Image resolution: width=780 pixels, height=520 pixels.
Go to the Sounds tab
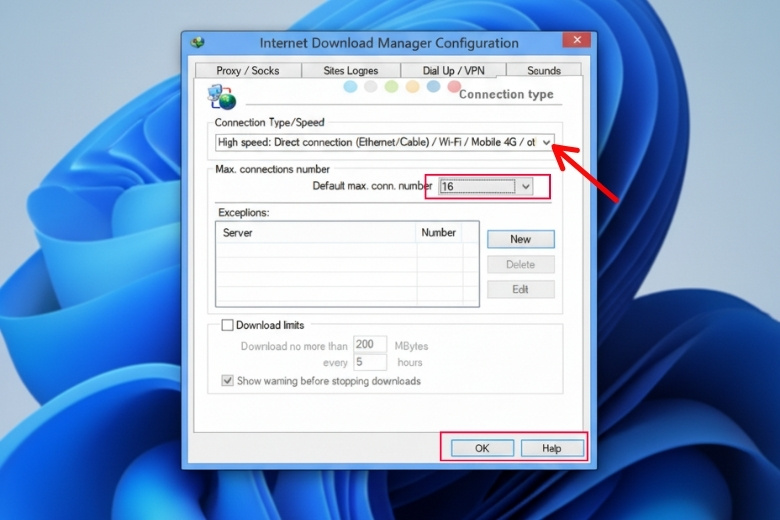(544, 71)
